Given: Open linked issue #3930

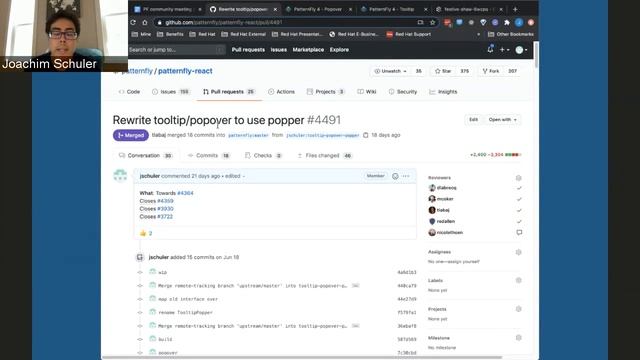Looking at the screenshot, I should click(x=165, y=209).
